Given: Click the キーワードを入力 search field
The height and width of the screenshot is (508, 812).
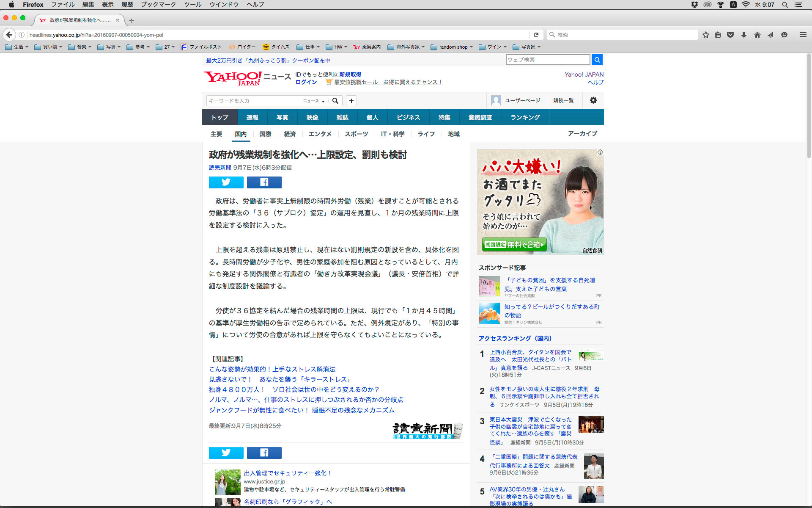Looking at the screenshot, I should (x=254, y=101).
